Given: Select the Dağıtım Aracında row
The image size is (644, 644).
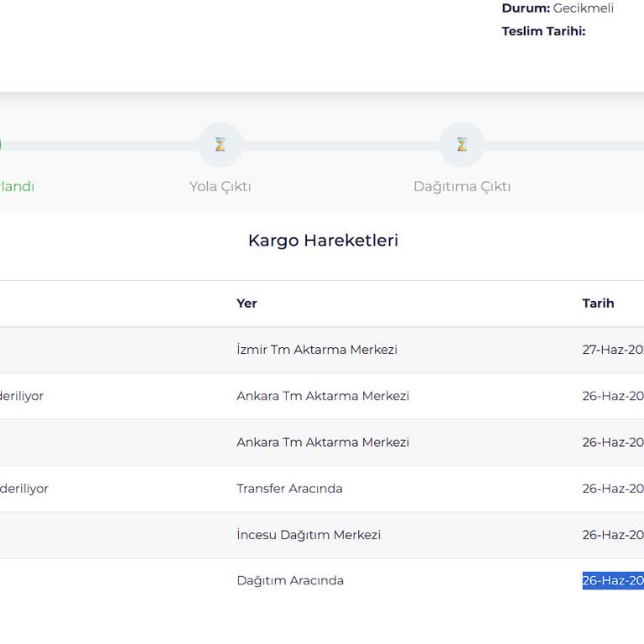Looking at the screenshot, I should [290, 580].
